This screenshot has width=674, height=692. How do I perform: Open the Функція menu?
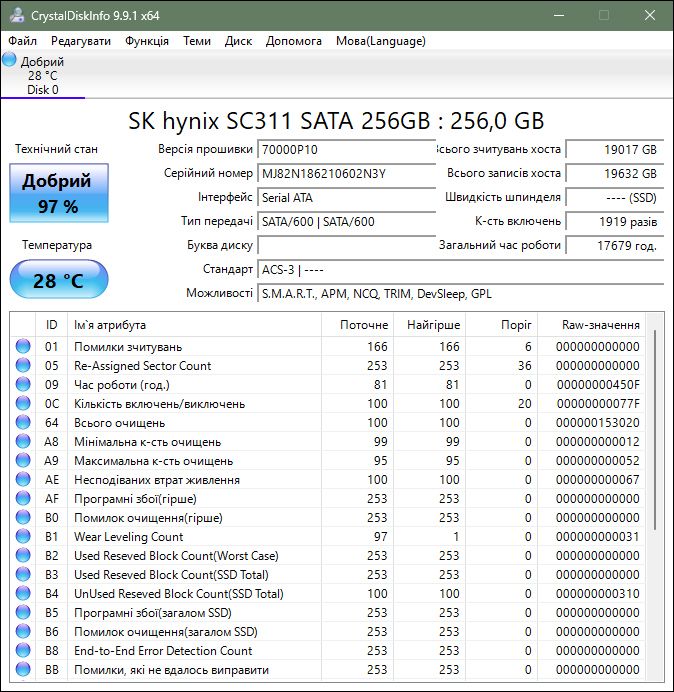click(x=147, y=41)
